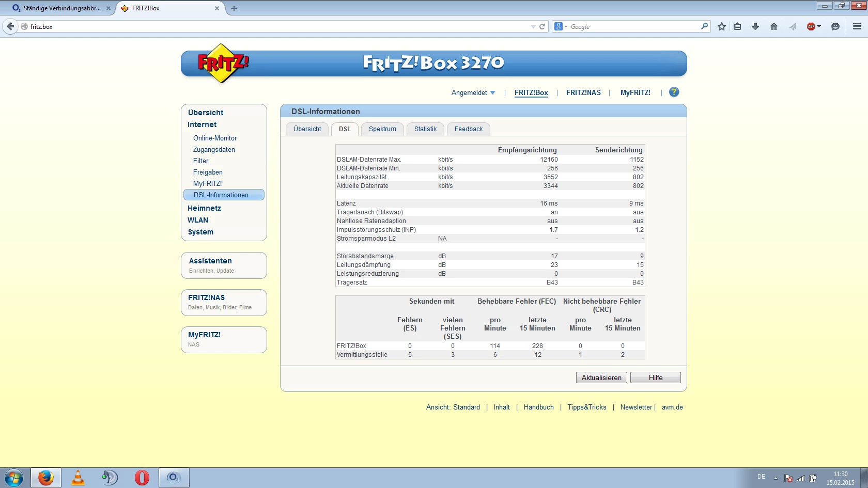The height and width of the screenshot is (488, 868).
Task: Switch to the Spektrum tab
Action: [x=383, y=129]
